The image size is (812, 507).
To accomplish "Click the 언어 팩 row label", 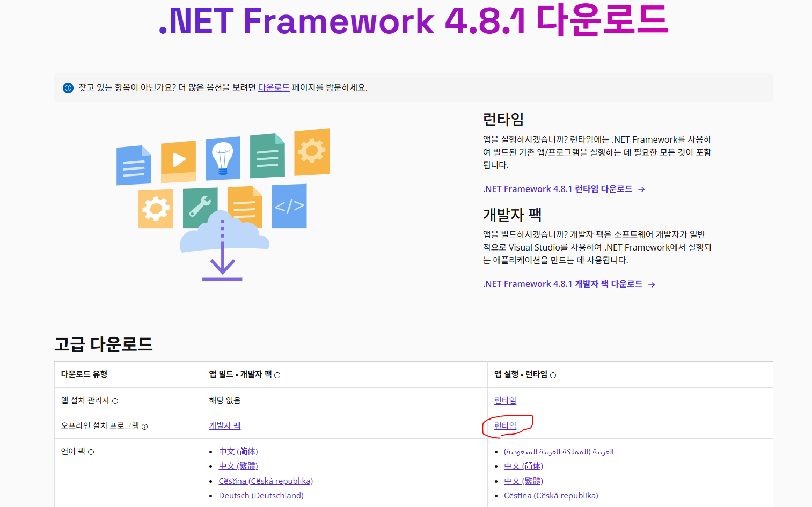I will click(73, 451).
